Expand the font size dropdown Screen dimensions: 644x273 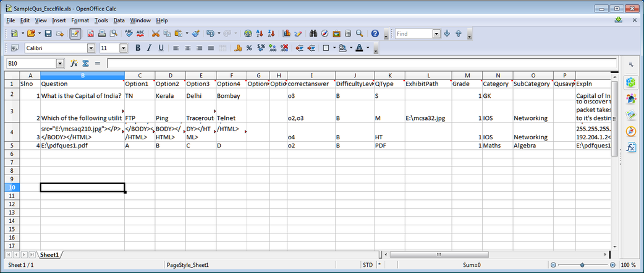click(x=122, y=48)
